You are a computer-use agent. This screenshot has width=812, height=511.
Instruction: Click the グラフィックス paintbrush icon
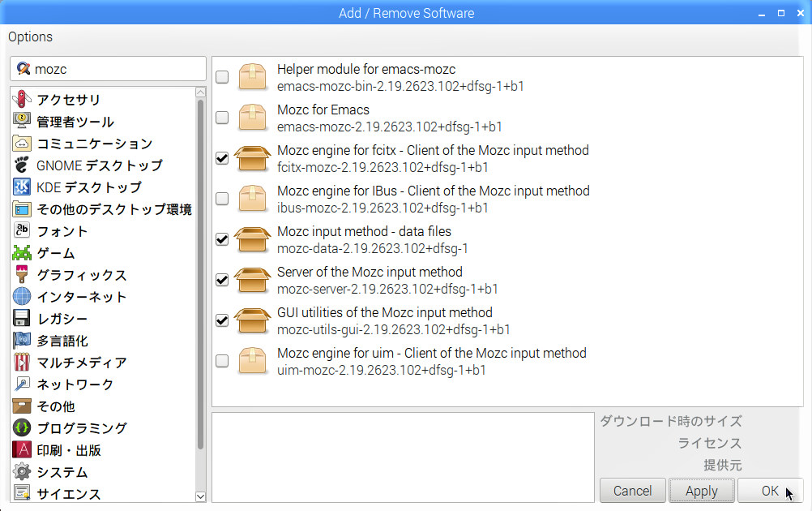pos(22,274)
